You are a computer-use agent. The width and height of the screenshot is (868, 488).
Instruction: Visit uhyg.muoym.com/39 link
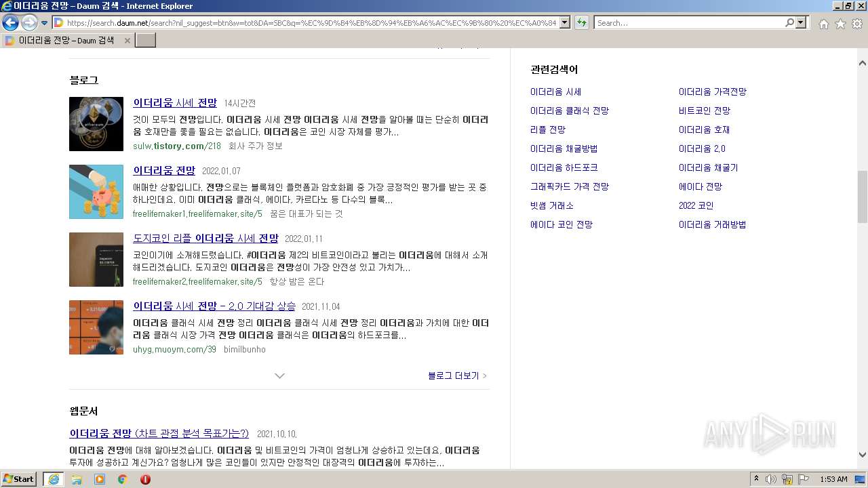point(174,349)
